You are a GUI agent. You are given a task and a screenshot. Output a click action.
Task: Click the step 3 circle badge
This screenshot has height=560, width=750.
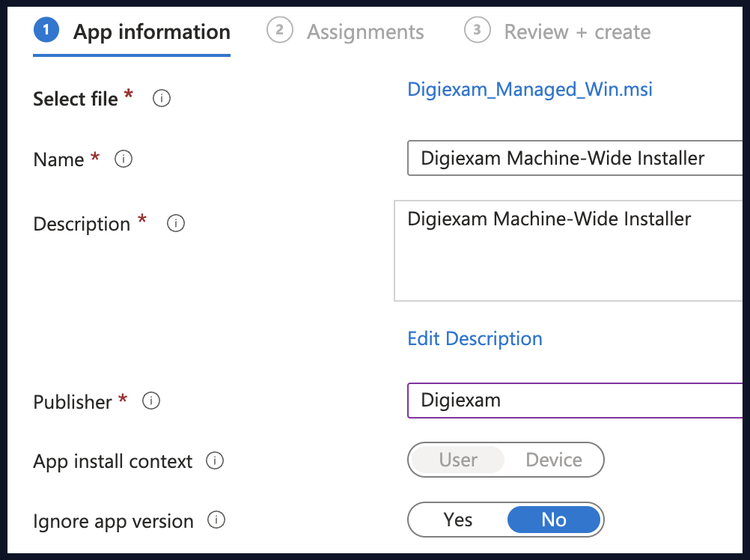click(x=478, y=30)
